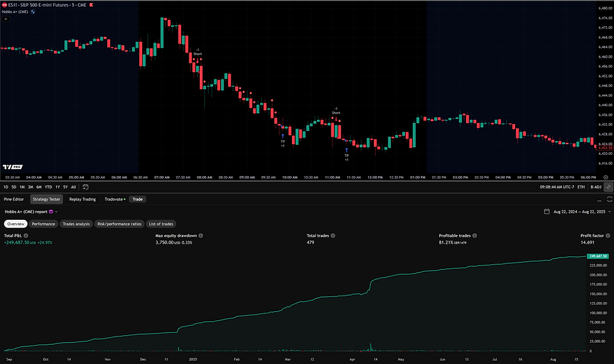This screenshot has height=364, width=614.
Task: Click the TP exit arrow near 10:00 AM
Action: pyautogui.click(x=283, y=136)
